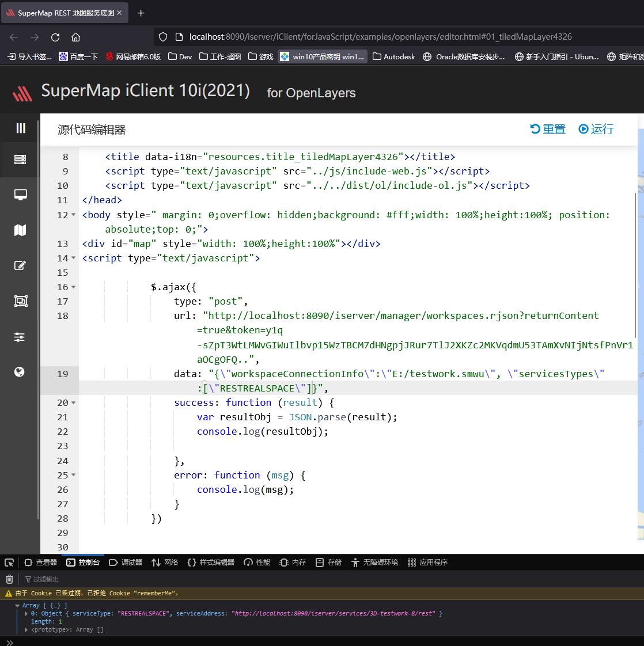
Task: Open the console command prompt chevrons
Action: click(x=9, y=643)
